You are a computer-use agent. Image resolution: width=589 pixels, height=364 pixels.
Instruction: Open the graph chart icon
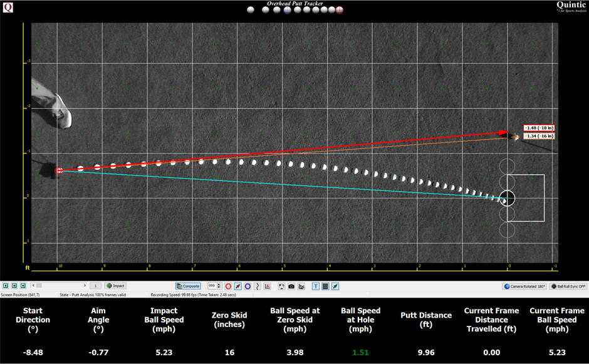click(x=268, y=286)
